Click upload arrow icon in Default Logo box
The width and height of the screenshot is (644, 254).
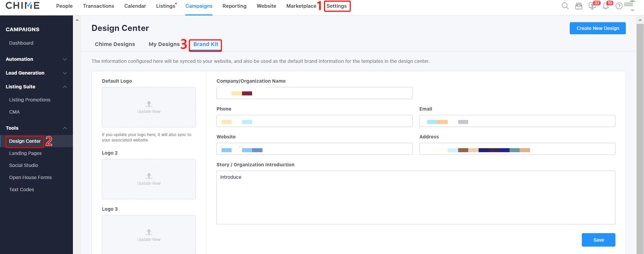[x=149, y=104]
